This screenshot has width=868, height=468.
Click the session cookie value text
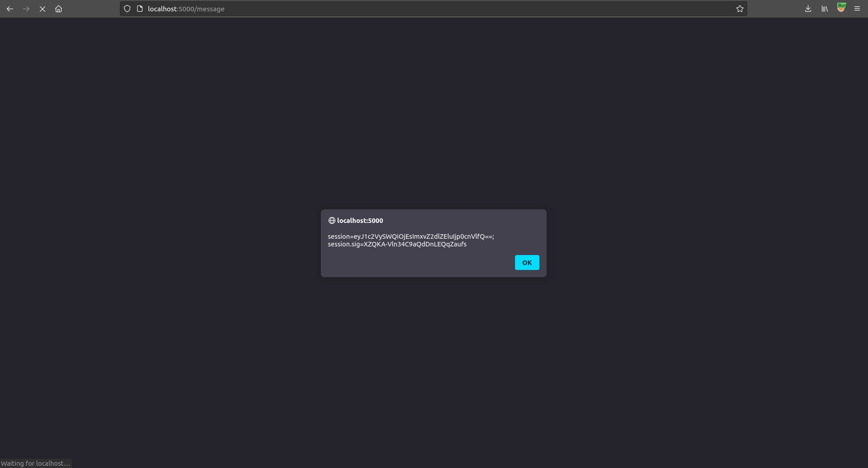click(410, 236)
